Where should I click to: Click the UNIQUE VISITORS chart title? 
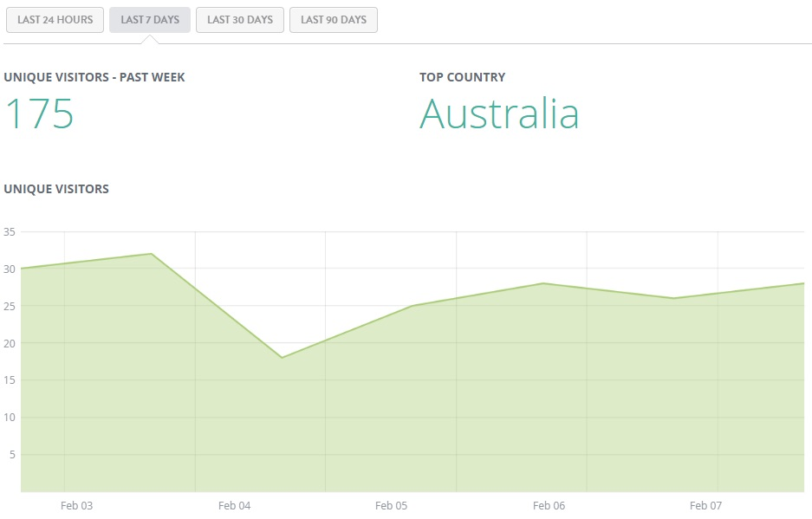[56, 189]
